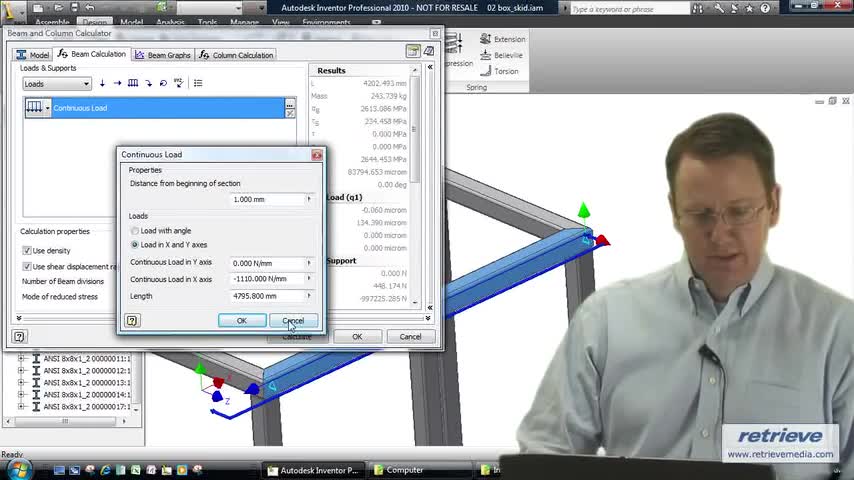
Task: Toggle Use shear displacement ratio checkbox
Action: click(26, 266)
